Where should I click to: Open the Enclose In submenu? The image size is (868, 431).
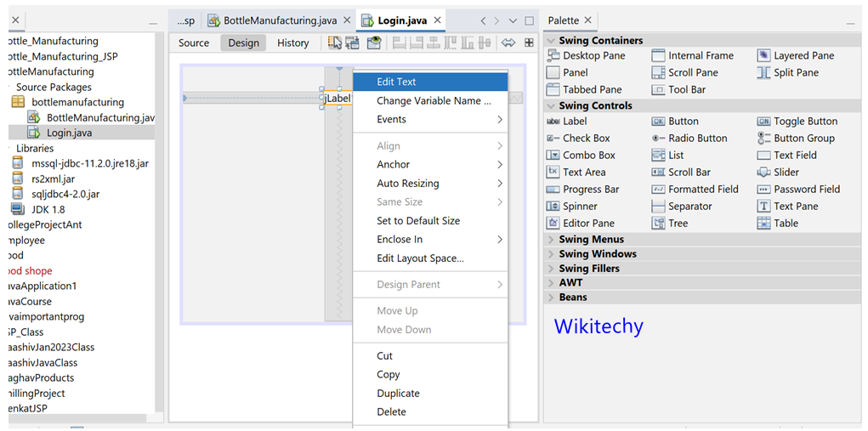coord(431,240)
